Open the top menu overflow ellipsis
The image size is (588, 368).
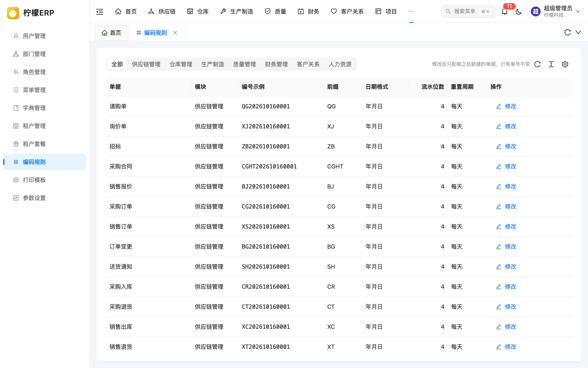click(411, 11)
